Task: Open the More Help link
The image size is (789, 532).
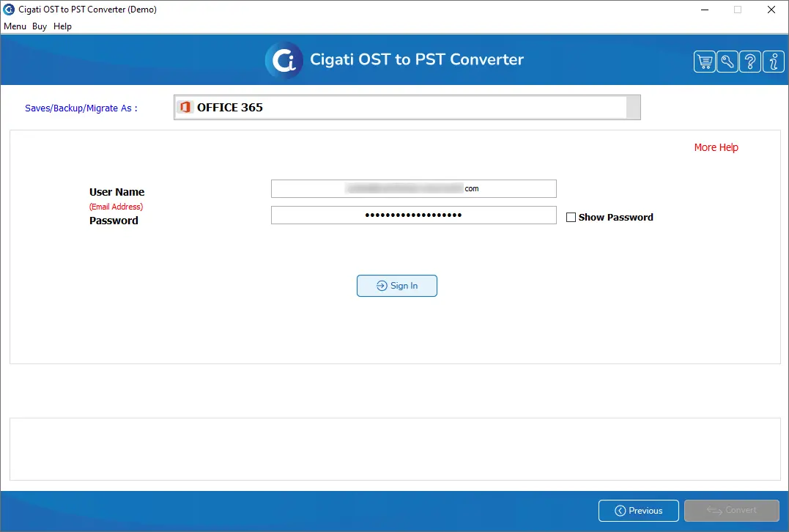Action: (716, 147)
